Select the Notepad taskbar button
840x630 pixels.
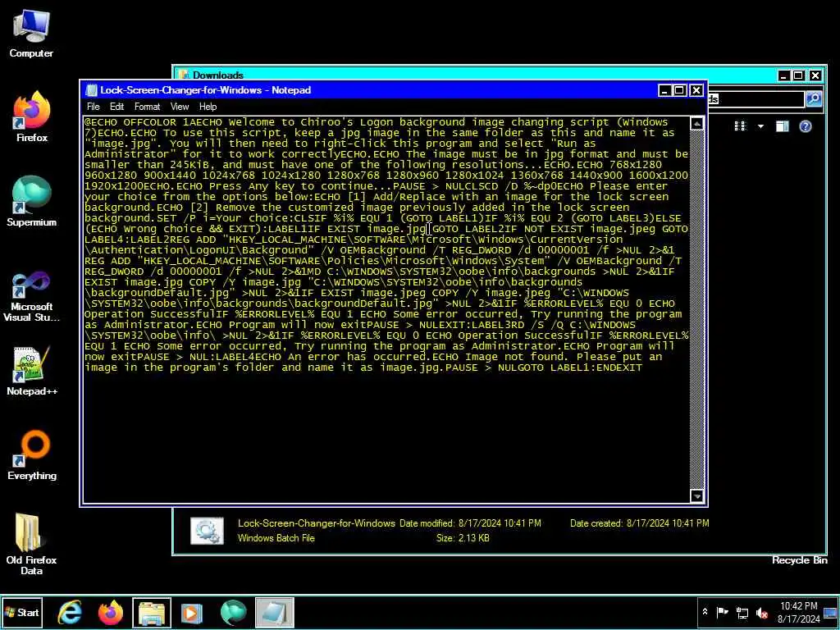(274, 613)
